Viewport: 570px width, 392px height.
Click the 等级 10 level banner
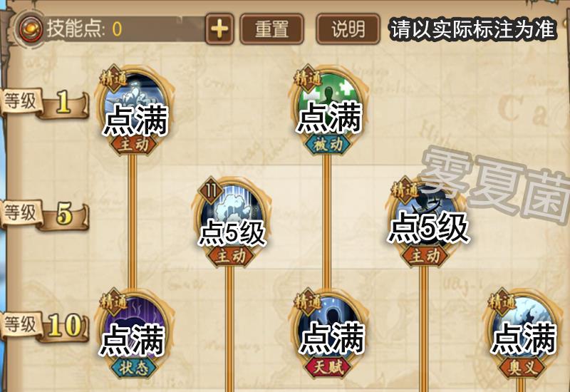pyautogui.click(x=44, y=326)
